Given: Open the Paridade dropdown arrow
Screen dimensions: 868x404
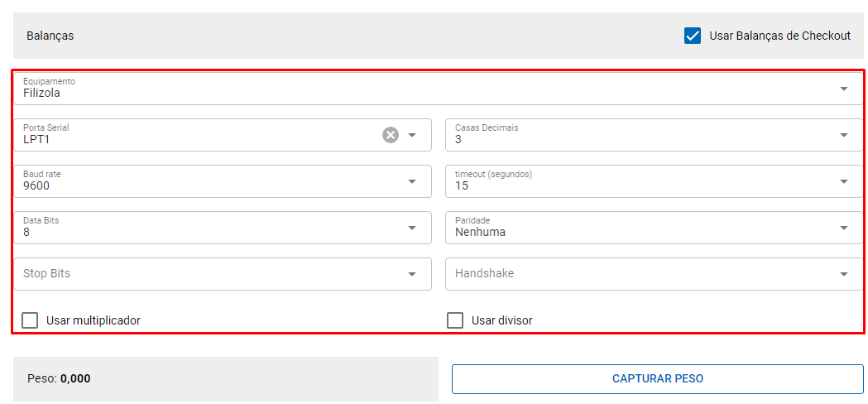Looking at the screenshot, I should [843, 228].
